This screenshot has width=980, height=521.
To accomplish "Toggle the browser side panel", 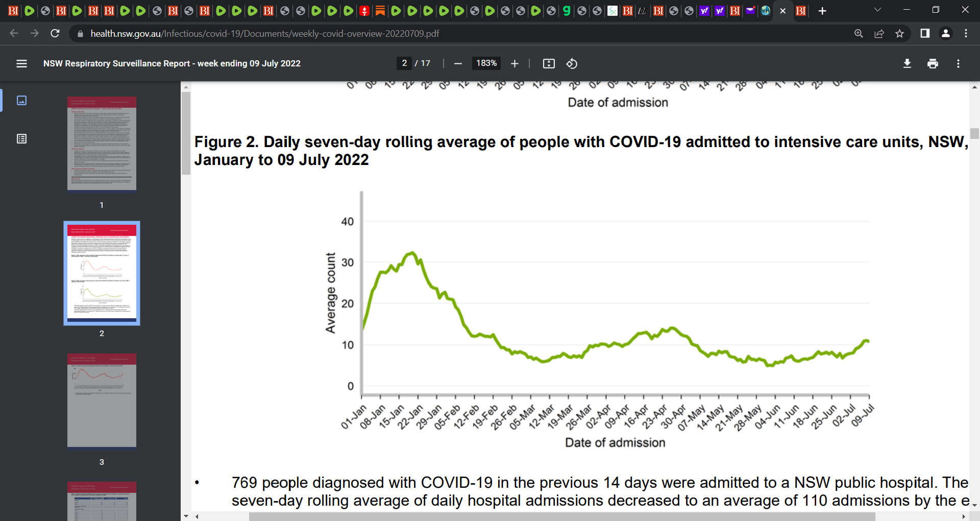I will [x=924, y=33].
